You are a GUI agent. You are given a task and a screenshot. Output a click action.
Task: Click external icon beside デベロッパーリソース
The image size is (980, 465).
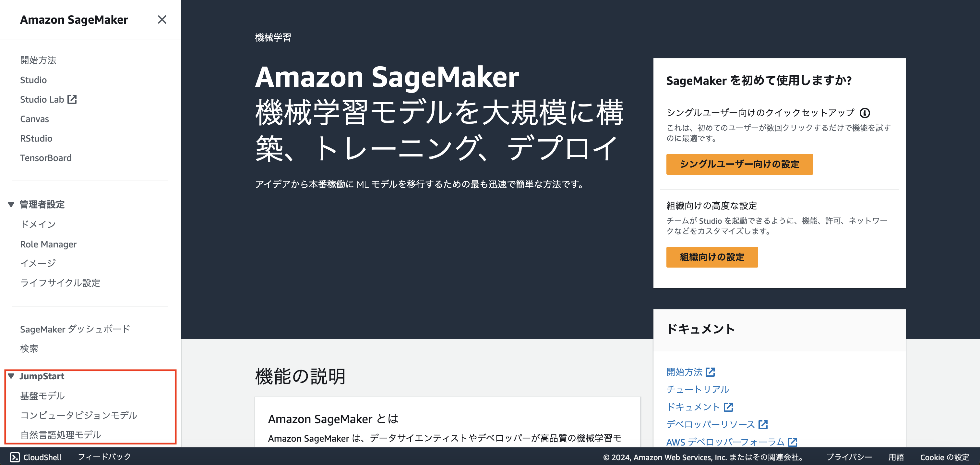763,425
